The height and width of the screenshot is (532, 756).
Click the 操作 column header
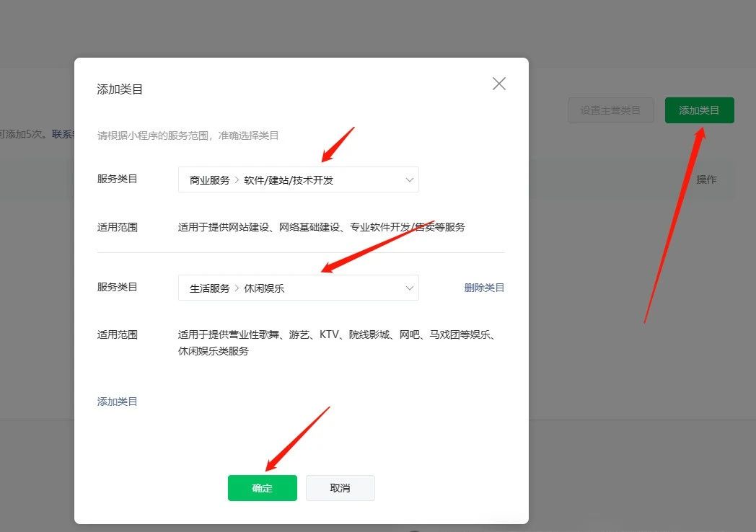(706, 179)
